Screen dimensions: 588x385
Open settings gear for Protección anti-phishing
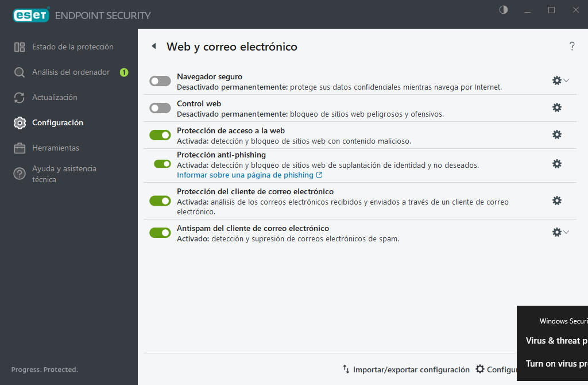[557, 164]
